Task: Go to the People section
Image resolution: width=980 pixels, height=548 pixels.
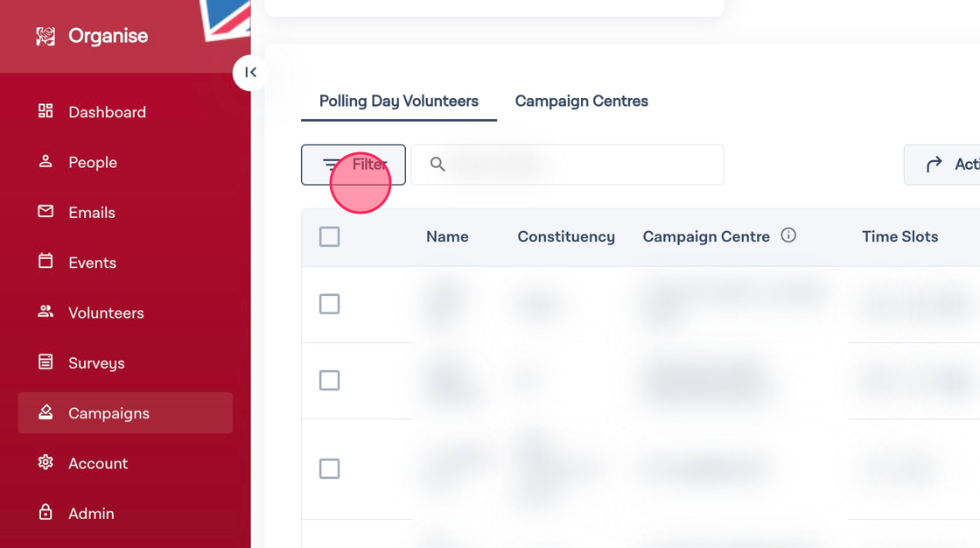Action: (x=92, y=162)
